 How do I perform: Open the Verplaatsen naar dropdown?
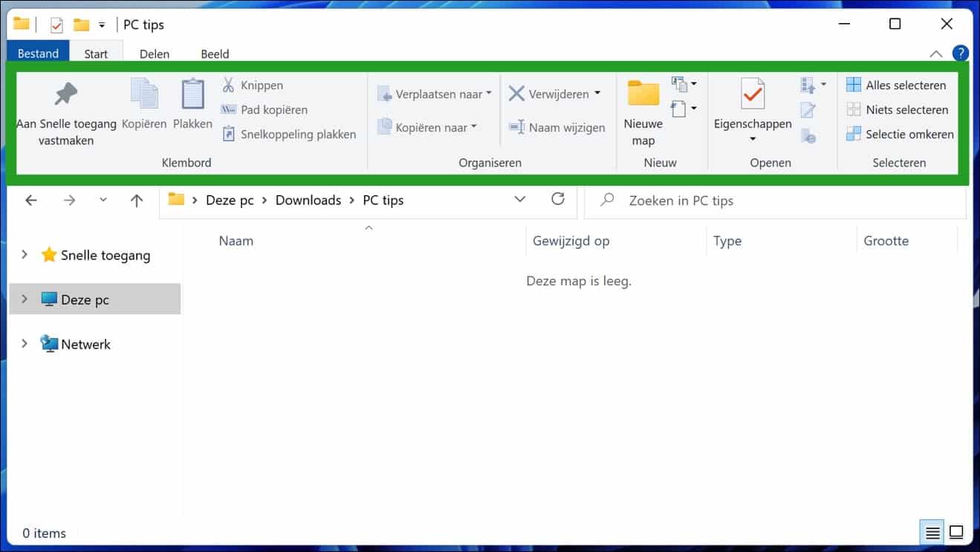[x=489, y=94]
